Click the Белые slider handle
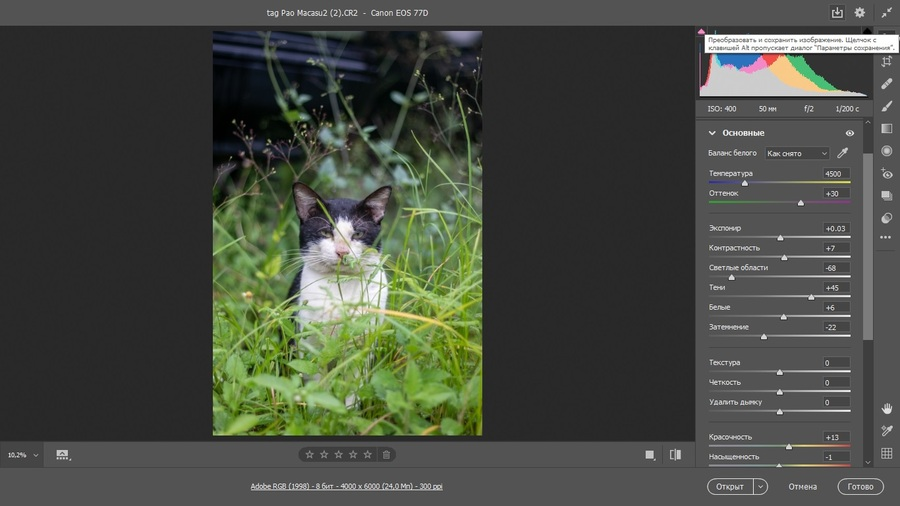The height and width of the screenshot is (506, 900). (783, 317)
